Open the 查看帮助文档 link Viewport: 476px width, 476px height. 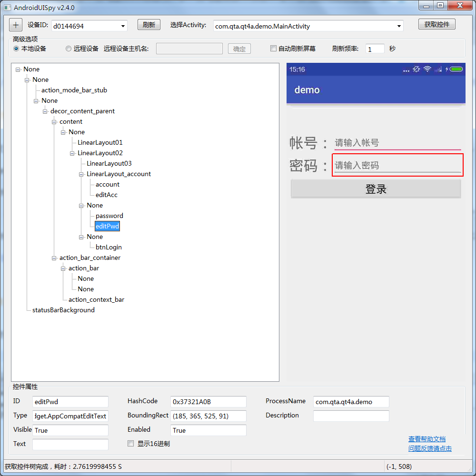427,439
